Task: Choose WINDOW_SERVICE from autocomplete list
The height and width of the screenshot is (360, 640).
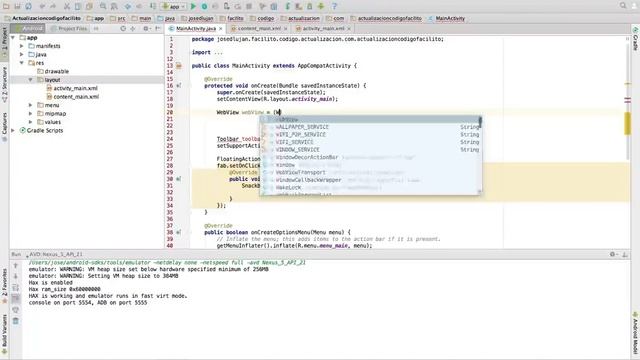Action: click(x=371, y=150)
